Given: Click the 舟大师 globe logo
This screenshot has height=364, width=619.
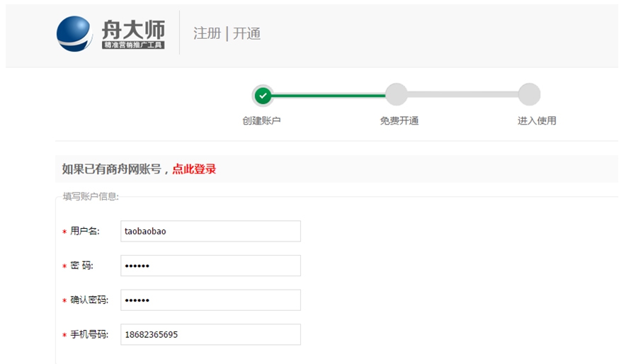Looking at the screenshot, I should click(x=74, y=33).
